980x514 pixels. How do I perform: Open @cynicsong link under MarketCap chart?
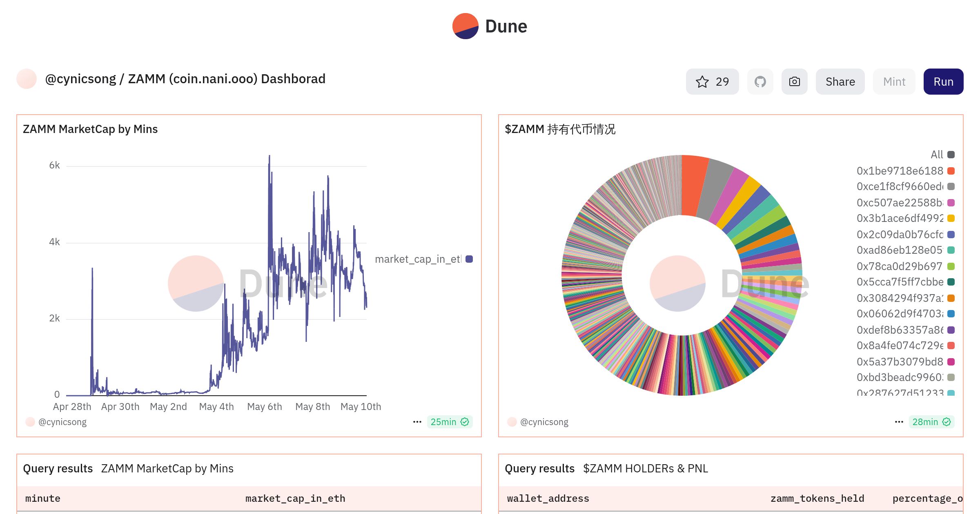pyautogui.click(x=62, y=422)
